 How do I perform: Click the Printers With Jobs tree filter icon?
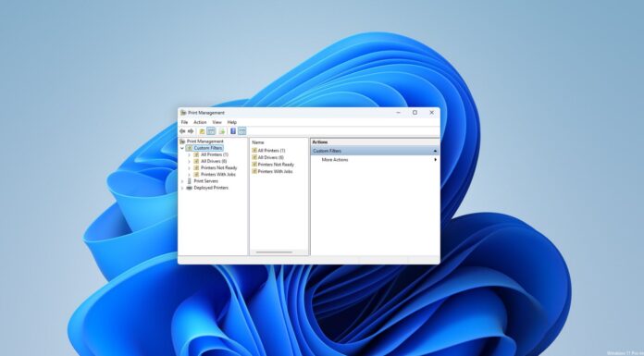click(196, 175)
